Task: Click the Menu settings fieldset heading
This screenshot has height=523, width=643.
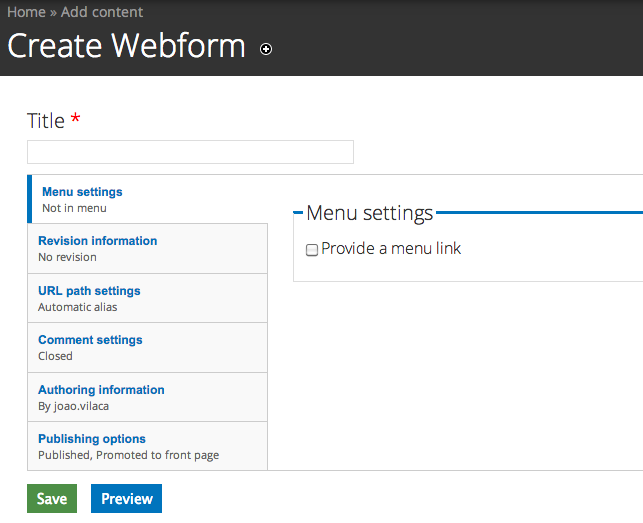Action: point(369,213)
